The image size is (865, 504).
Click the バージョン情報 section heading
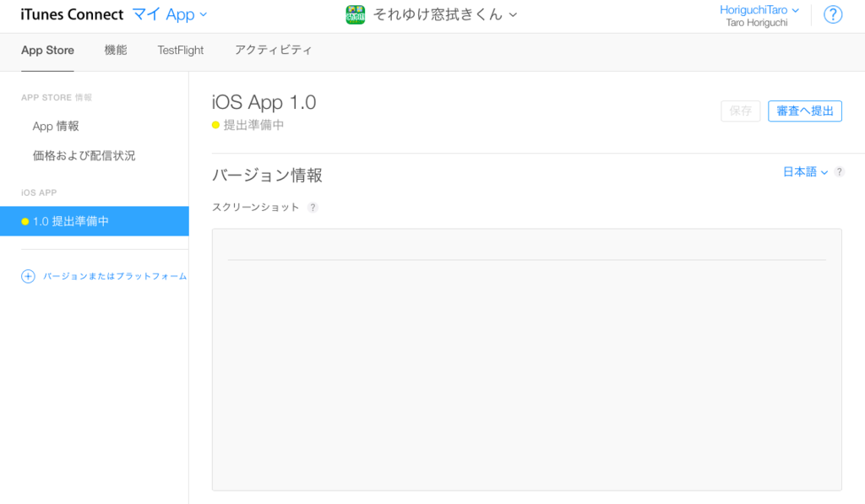pyautogui.click(x=267, y=176)
